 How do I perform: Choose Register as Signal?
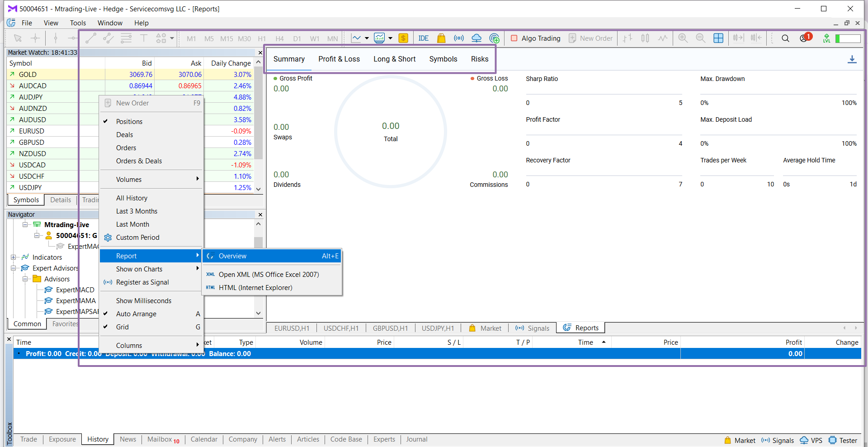151,282
